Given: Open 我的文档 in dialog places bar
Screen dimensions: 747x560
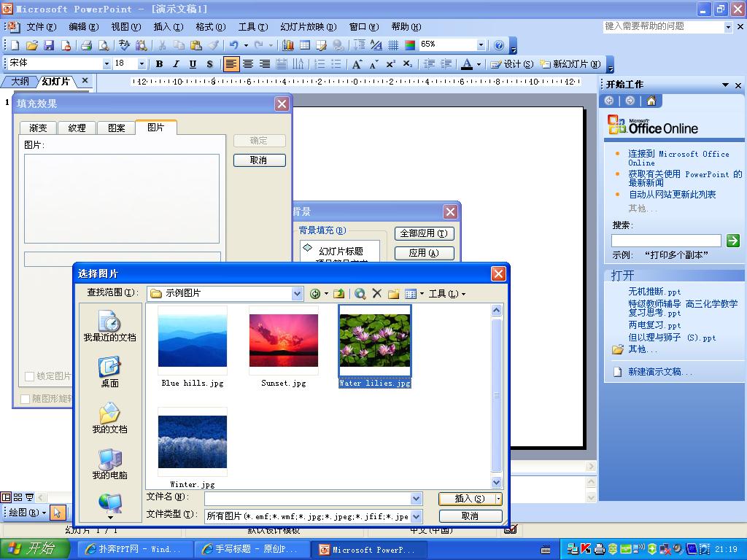Looking at the screenshot, I should pyautogui.click(x=109, y=418).
